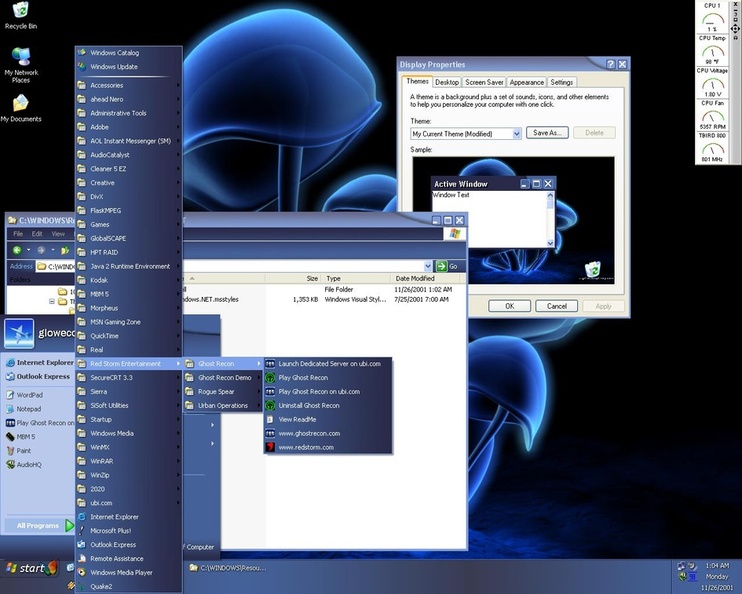Click the Save As... button
Screen dimensions: 742x594
[x=549, y=133]
